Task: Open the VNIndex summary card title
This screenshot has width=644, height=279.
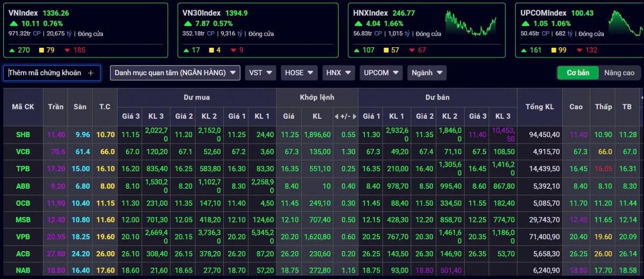Action: [x=23, y=13]
